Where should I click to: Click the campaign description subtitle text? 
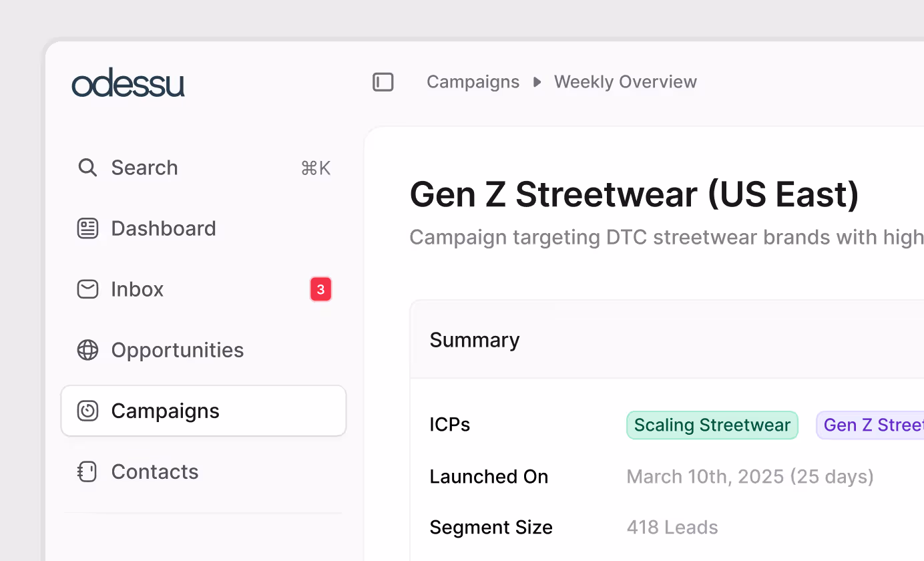[x=666, y=238]
